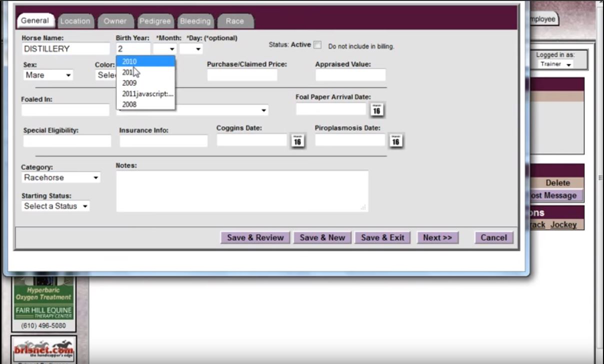Image resolution: width=604 pixels, height=364 pixels.
Task: Click the Fair Hill Equine Therapy ad
Action: click(43, 304)
